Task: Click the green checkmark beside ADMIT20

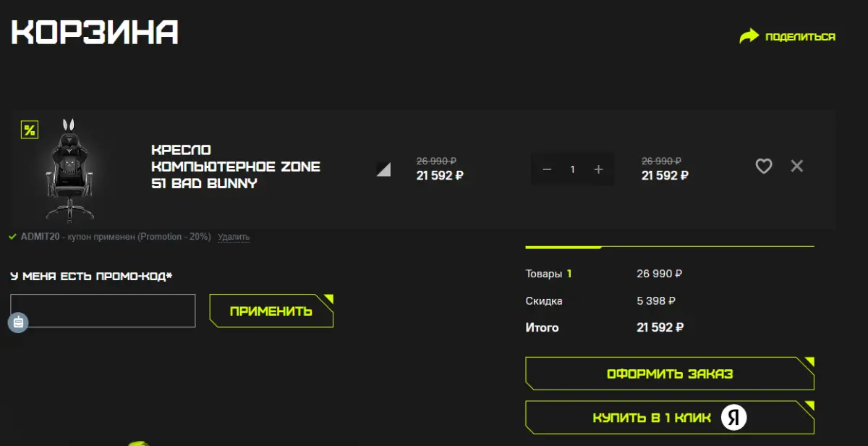Action: point(12,236)
